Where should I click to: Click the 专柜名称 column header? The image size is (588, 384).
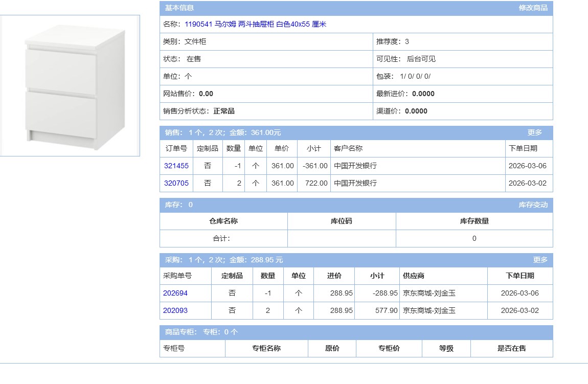click(266, 348)
